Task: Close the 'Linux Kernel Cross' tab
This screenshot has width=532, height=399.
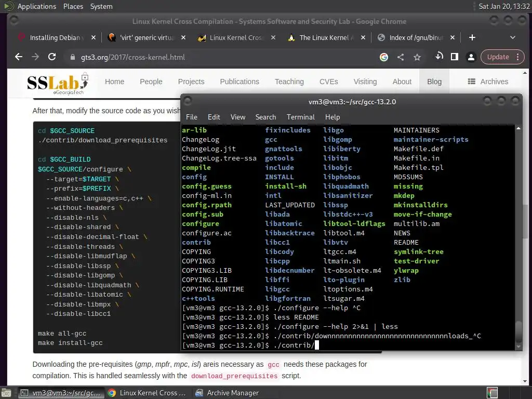Action: [273, 37]
